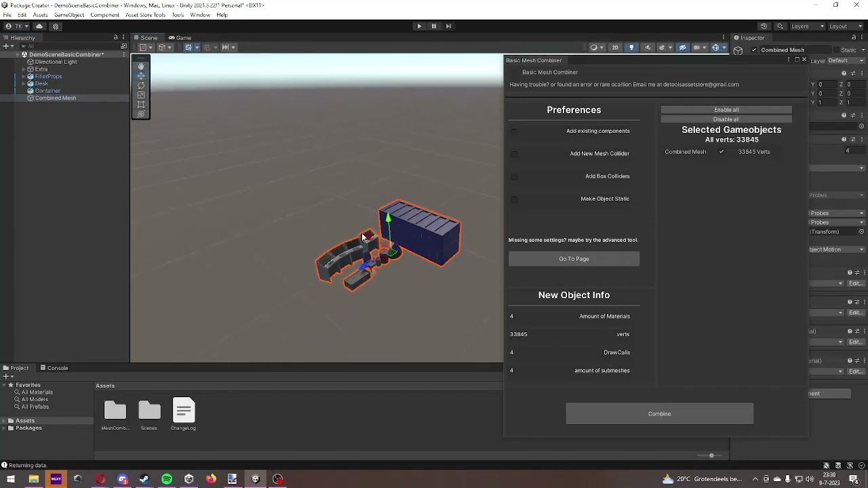The width and height of the screenshot is (868, 488).
Task: Open Scene camera settings icon
Action: coord(698,47)
